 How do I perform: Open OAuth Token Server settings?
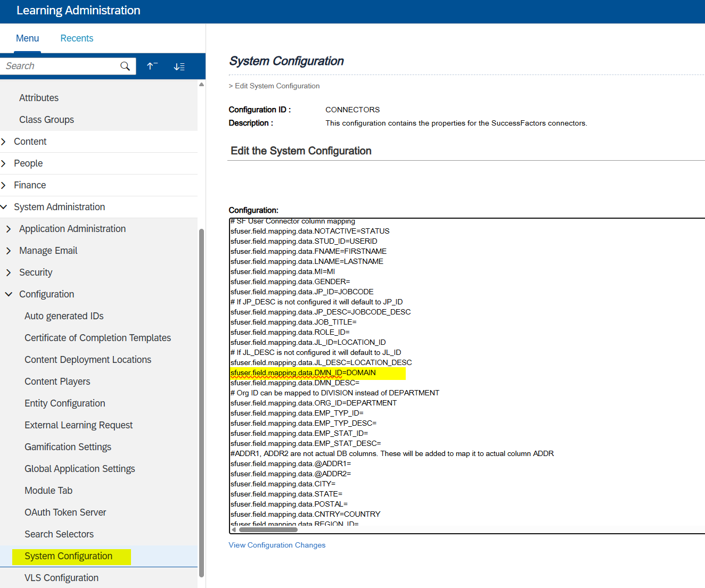65,512
